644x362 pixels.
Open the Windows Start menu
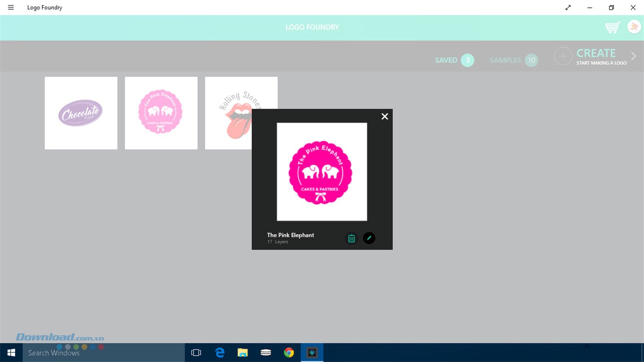coord(11,353)
